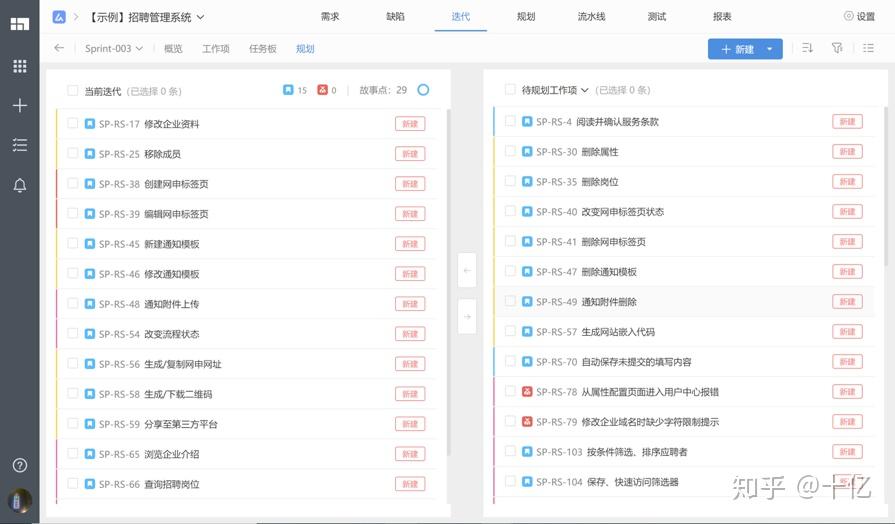Click the right panel vertical scrollbar
This screenshot has width=895, height=524.
point(886,188)
